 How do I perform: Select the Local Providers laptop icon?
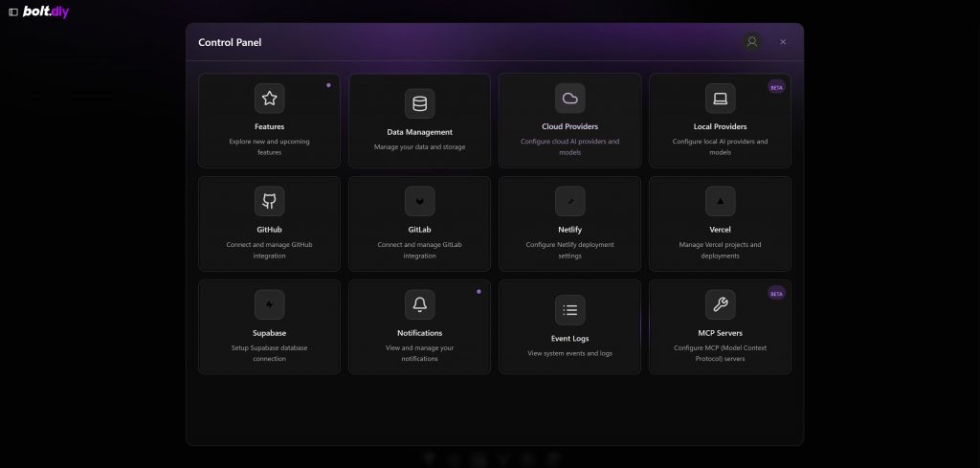[720, 98]
